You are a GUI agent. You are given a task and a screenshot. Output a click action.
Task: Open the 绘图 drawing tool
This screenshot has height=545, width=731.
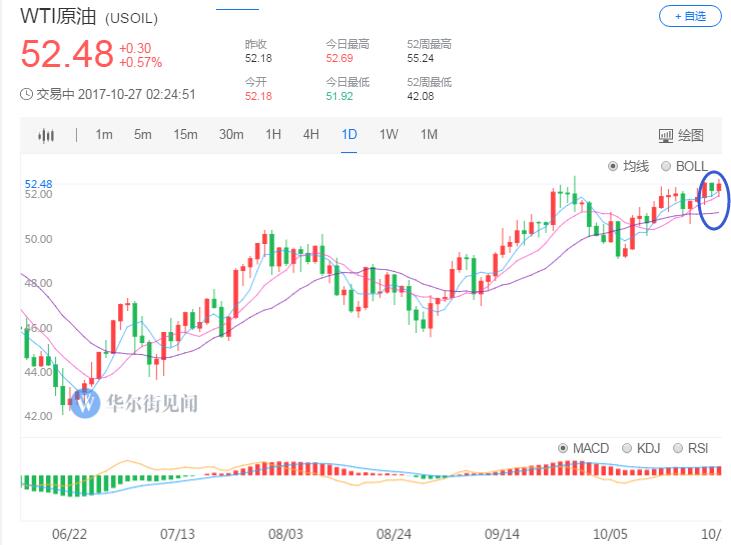[x=681, y=136]
